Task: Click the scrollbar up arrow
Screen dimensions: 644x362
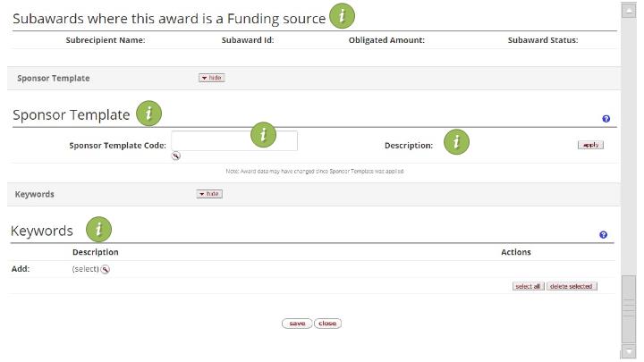Action: 629,9
